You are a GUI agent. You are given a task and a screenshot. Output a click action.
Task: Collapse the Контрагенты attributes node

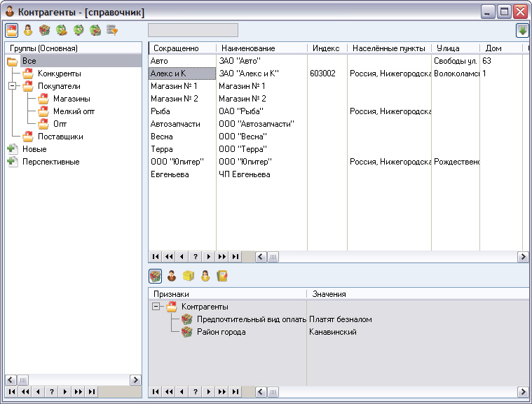tap(156, 307)
